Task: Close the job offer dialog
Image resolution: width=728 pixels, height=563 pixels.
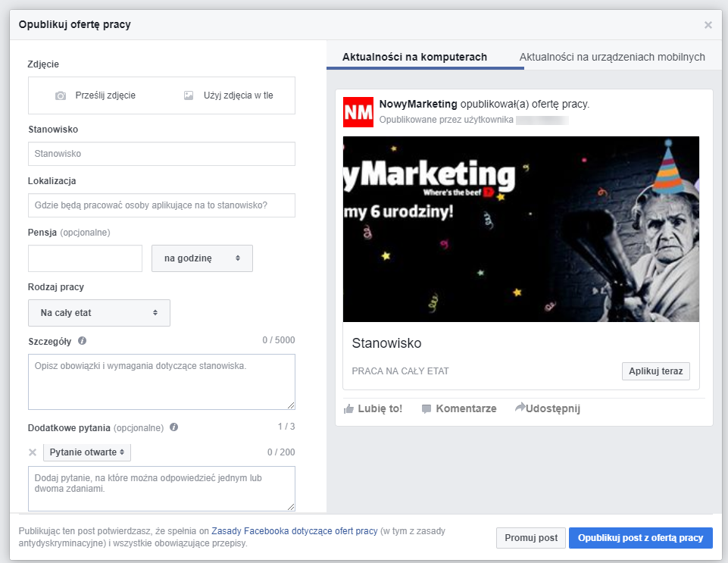Action: 708,25
